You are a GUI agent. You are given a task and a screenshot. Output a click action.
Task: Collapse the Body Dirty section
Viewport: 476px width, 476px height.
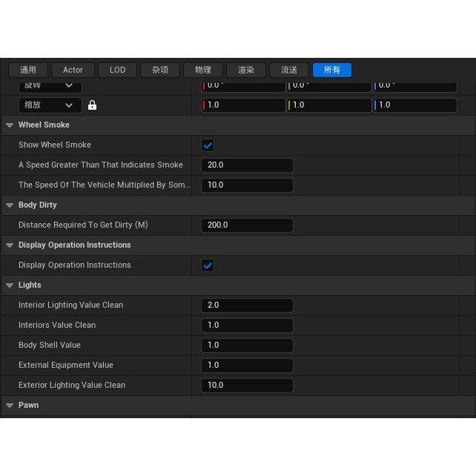[x=10, y=205]
